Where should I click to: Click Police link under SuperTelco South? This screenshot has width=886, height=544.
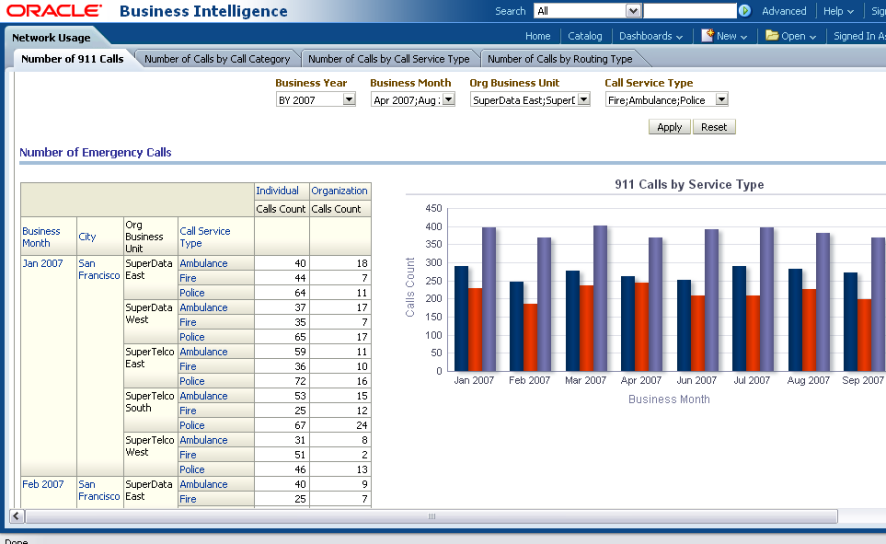point(192,425)
